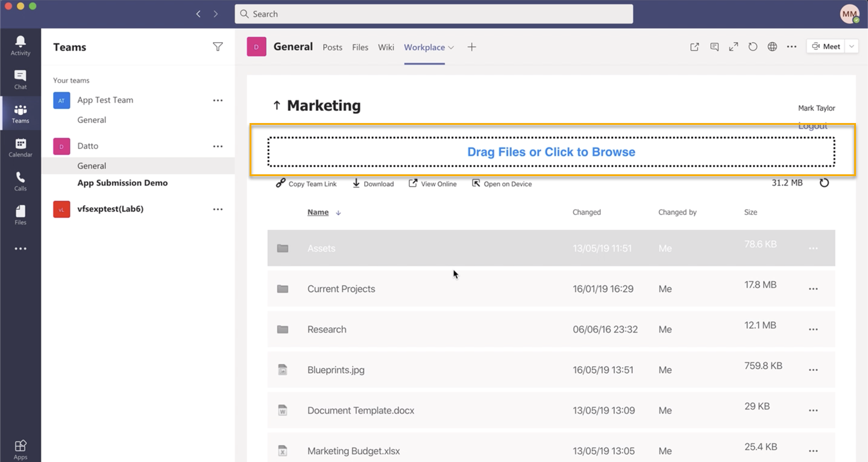Refresh the Marketing file list

[x=824, y=183]
